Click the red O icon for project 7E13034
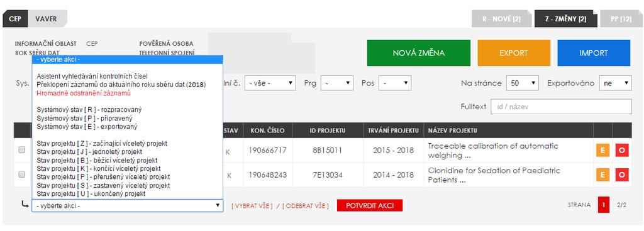 point(622,175)
